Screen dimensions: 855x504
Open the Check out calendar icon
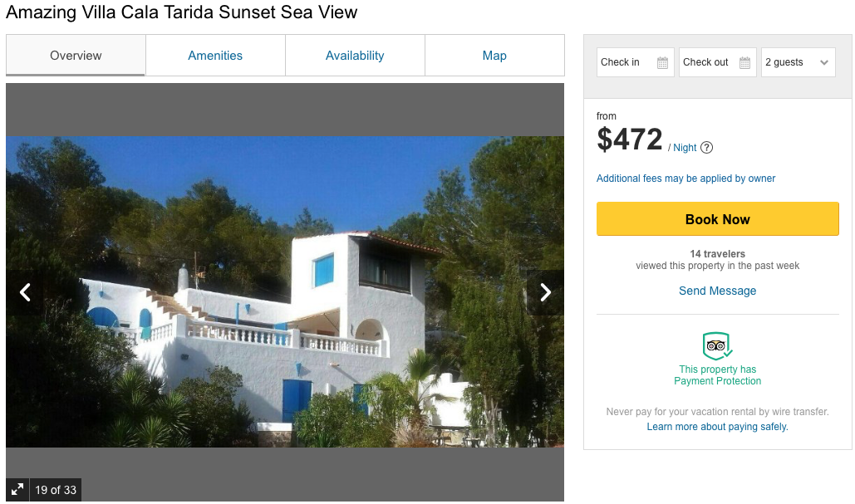tap(744, 63)
